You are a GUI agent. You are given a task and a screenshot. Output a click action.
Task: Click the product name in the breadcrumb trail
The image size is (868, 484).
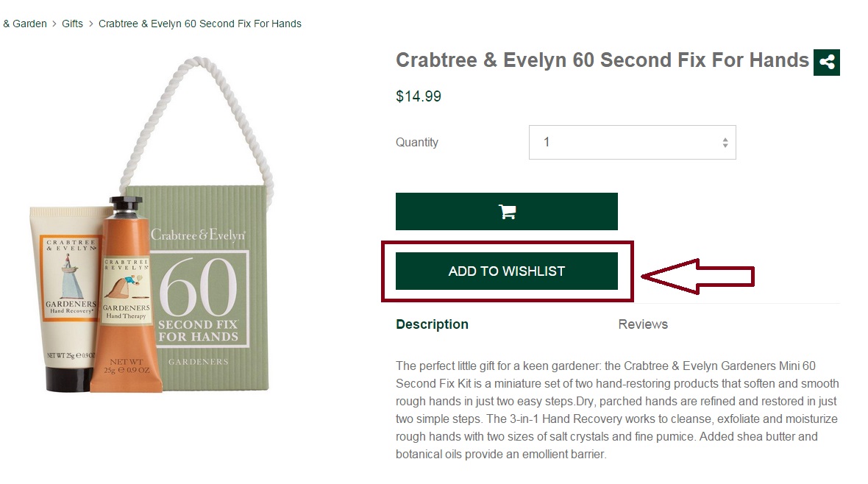click(x=200, y=24)
